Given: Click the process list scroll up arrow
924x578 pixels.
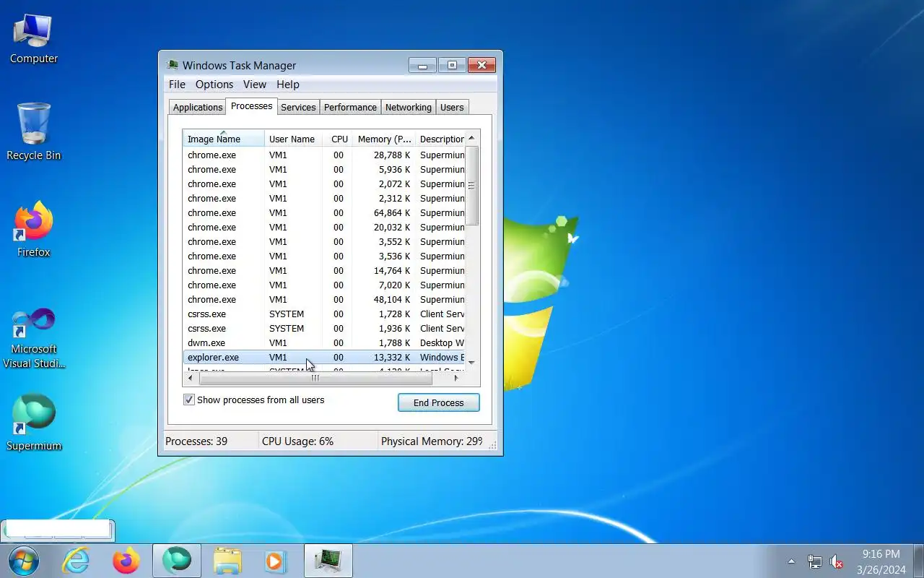Looking at the screenshot, I should [x=472, y=138].
